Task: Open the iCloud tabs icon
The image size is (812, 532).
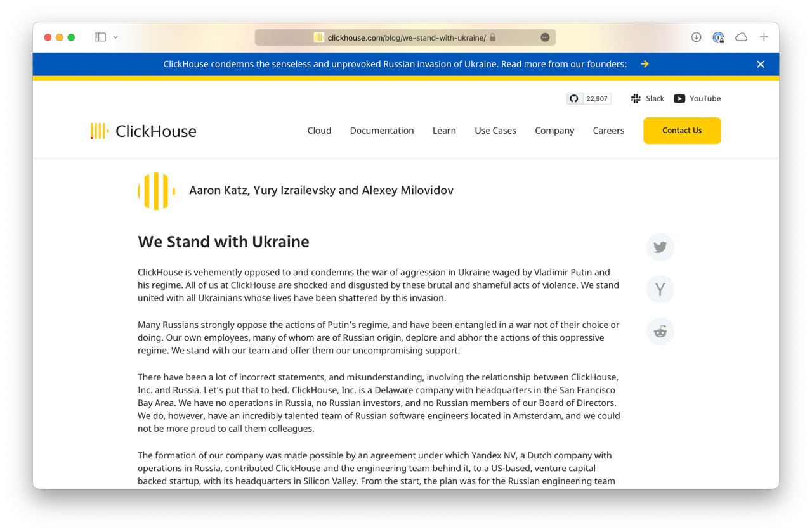Action: pos(741,37)
